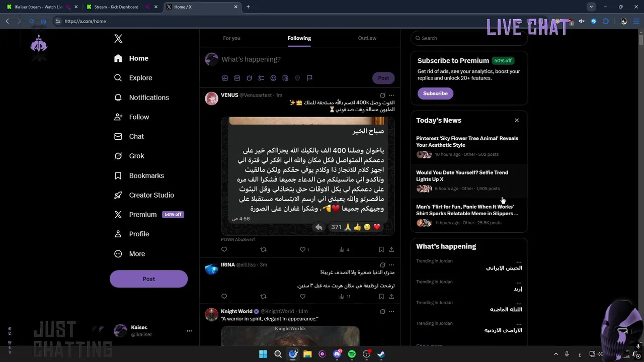Open more options on IRINA post

pyautogui.click(x=391, y=265)
